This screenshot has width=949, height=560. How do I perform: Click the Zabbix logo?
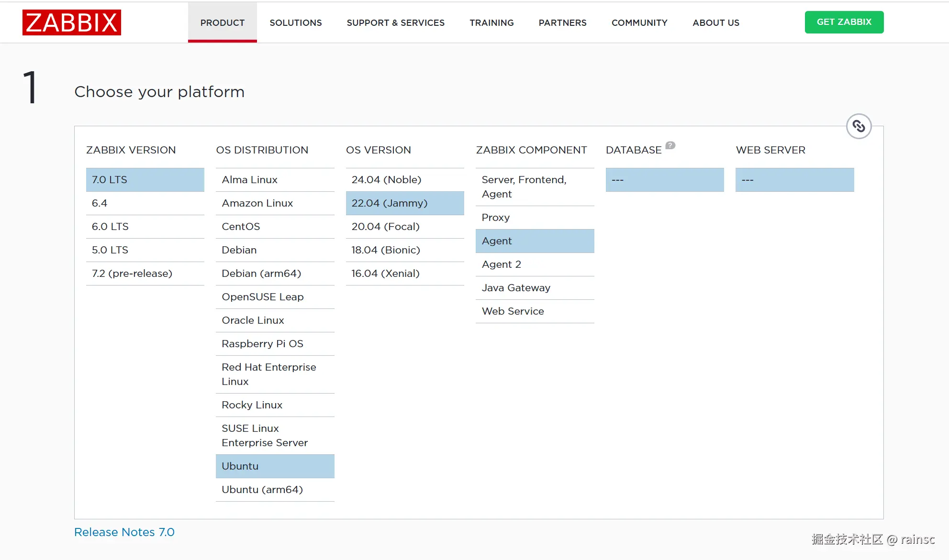click(71, 22)
